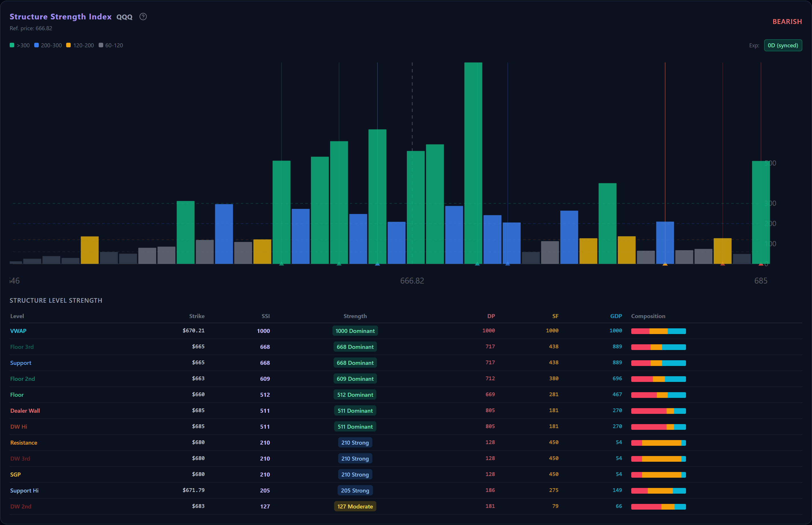The image size is (812, 525).
Task: Select the Resistance level label
Action: pyautogui.click(x=24, y=443)
